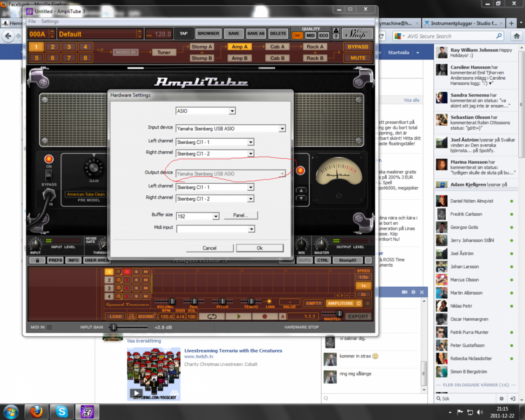The height and width of the screenshot is (420, 525).
Task: Open help via the question mark icon
Action: click(x=336, y=36)
